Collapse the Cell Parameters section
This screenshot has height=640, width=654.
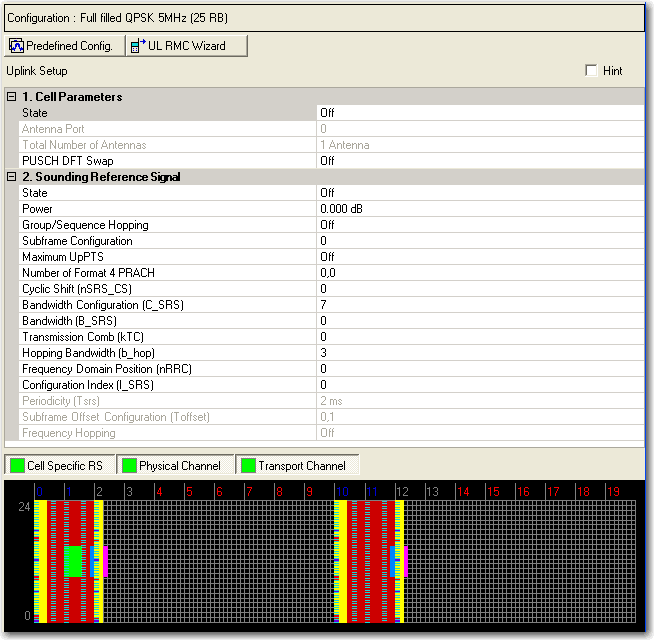point(11,97)
